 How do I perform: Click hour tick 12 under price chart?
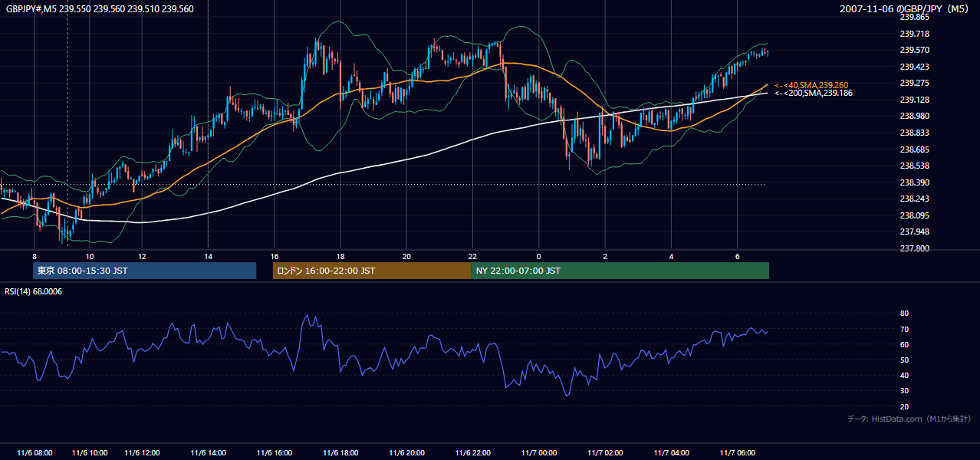[142, 256]
